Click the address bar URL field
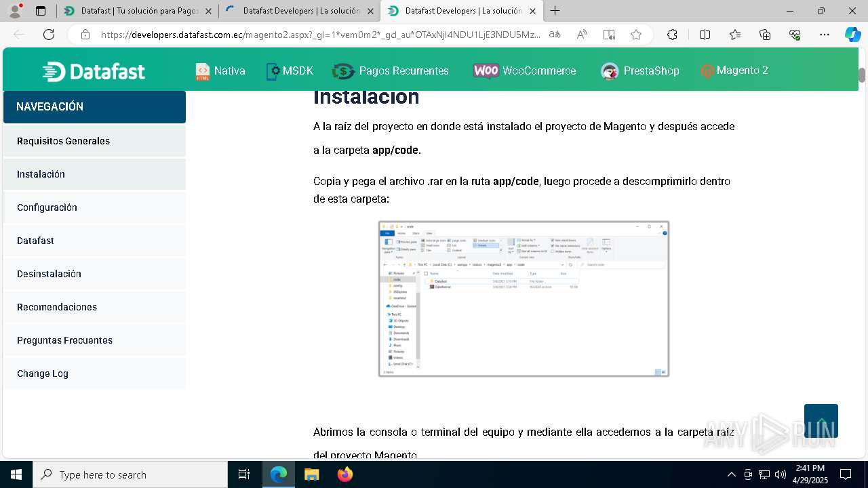 tap(320, 35)
